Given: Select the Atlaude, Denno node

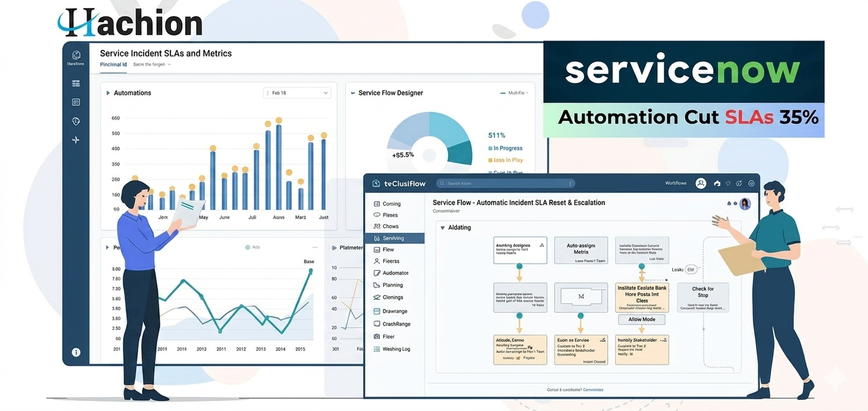Looking at the screenshot, I should [520, 350].
